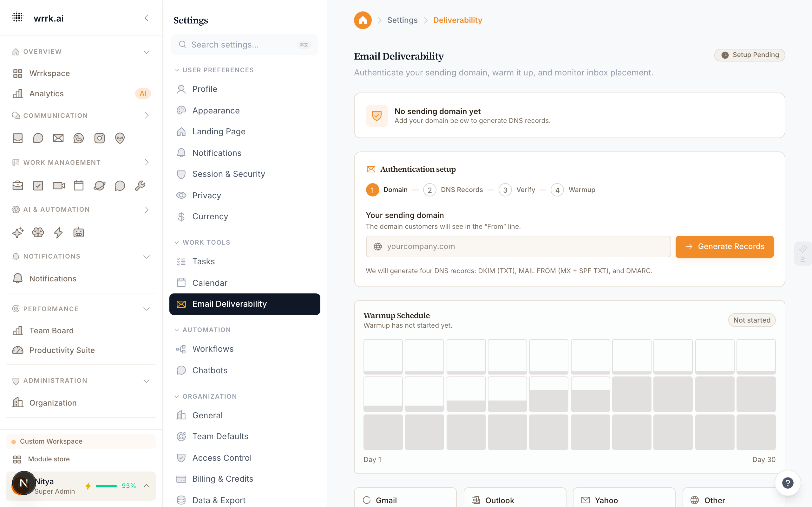Collapse the Overview section

[x=146, y=52]
